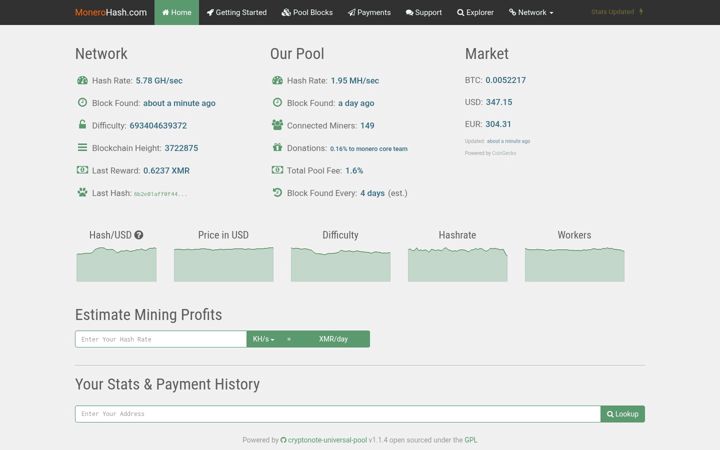Open the Payments page
Image resolution: width=720 pixels, height=450 pixels.
(x=369, y=12)
